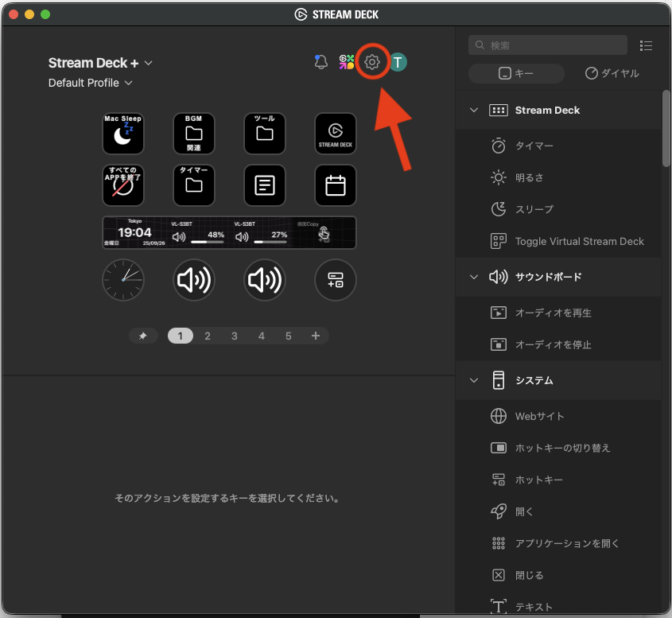The width and height of the screenshot is (672, 618).
Task: Select the すべてのAPPを終了 key
Action: click(x=123, y=185)
